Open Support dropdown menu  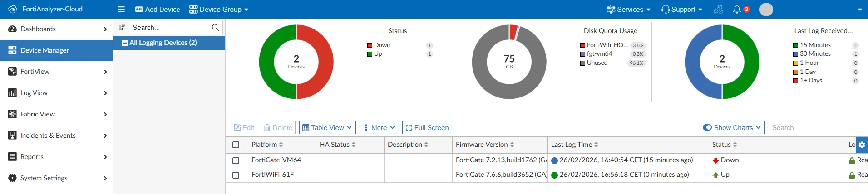click(682, 9)
